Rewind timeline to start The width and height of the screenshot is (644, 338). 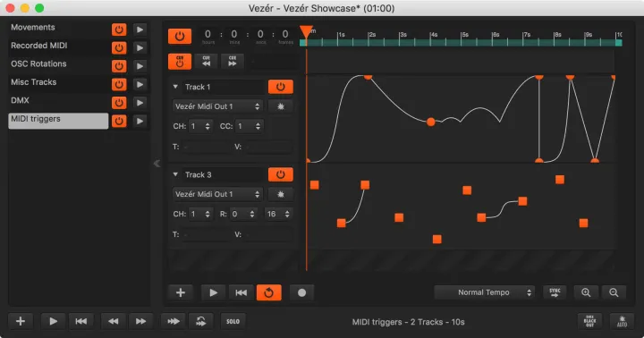241,292
